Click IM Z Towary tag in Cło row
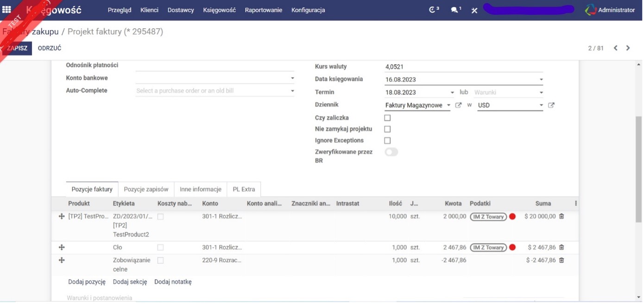Image resolution: width=644 pixels, height=304 pixels. [x=488, y=247]
